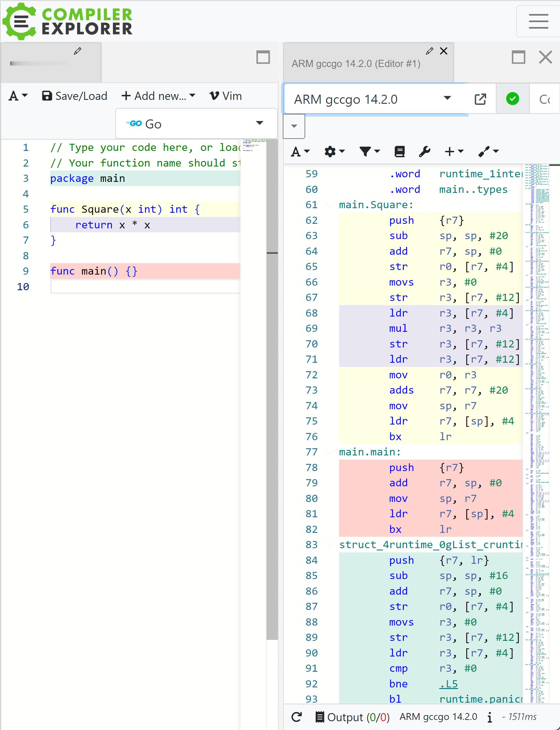Rename the editor tab with pencil icon
Viewport: 560px width, 730px height.
point(77,51)
